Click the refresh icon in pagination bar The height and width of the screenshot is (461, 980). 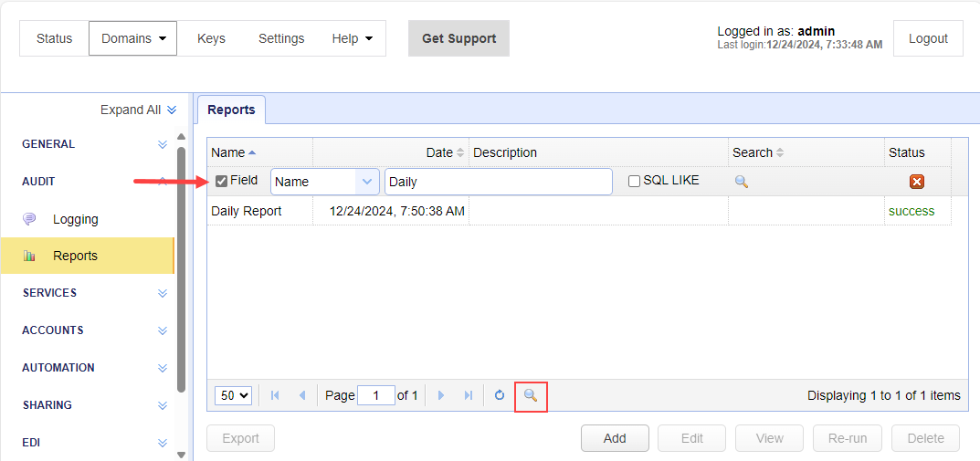point(500,395)
